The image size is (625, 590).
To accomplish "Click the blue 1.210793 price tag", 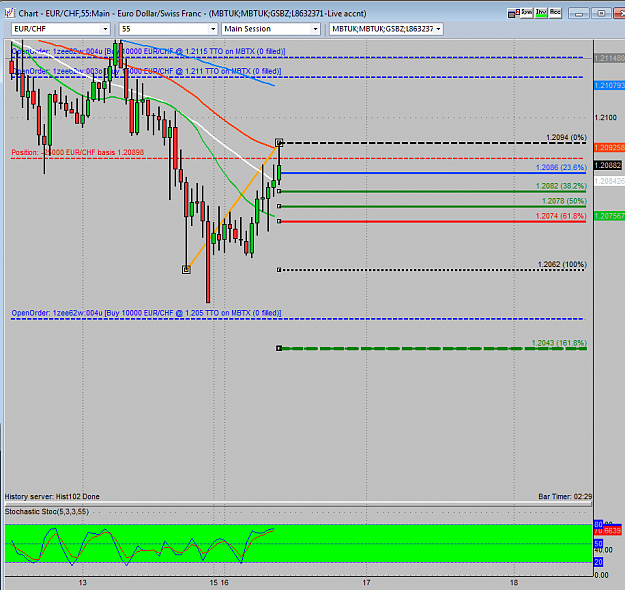I will (609, 86).
